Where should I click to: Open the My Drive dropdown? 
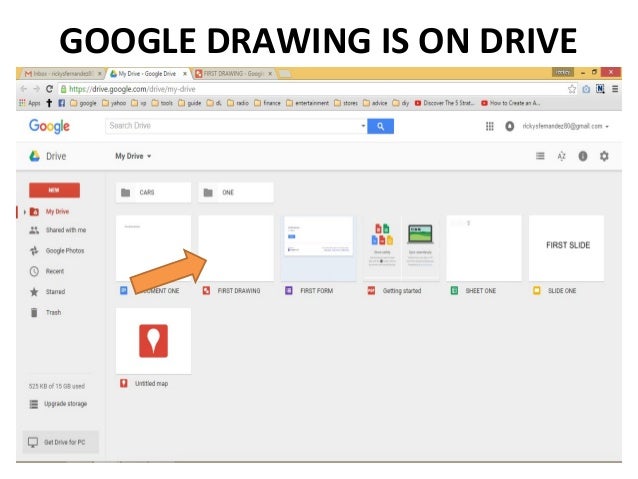pyautogui.click(x=133, y=156)
